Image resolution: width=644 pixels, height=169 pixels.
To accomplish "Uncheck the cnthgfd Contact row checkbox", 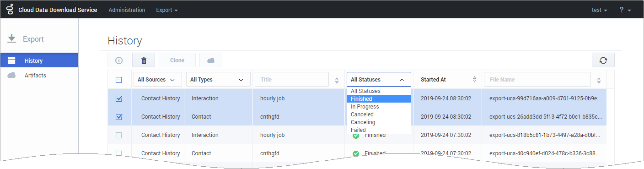I will pyautogui.click(x=119, y=117).
